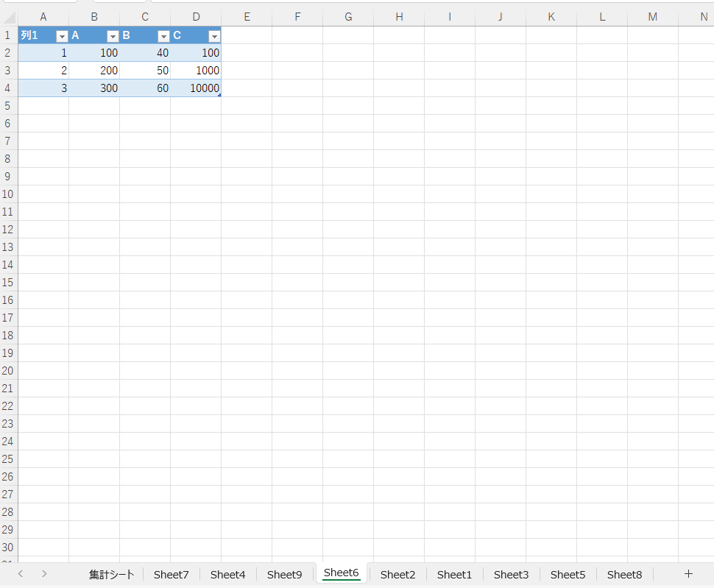Select column M by its header
The width and height of the screenshot is (714, 588).
653,16
